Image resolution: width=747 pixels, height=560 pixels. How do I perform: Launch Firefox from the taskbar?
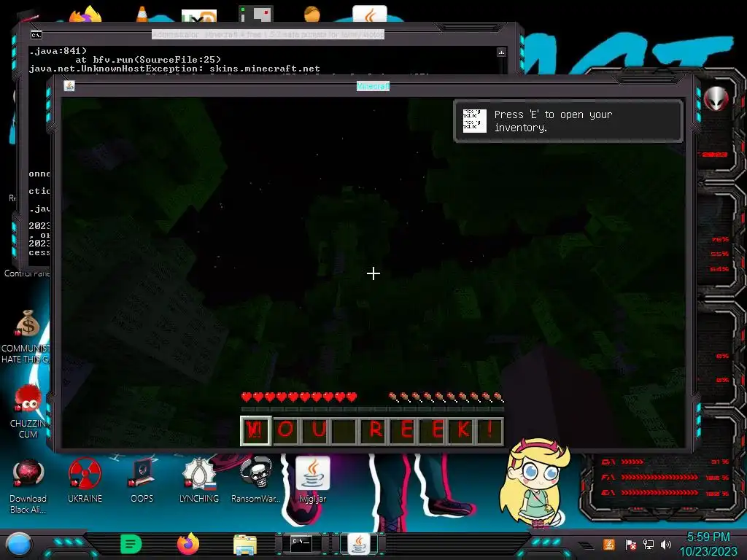pos(188,544)
